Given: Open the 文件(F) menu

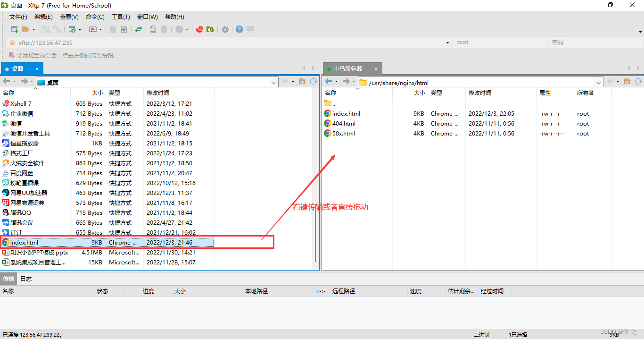Looking at the screenshot, I should [x=18, y=17].
